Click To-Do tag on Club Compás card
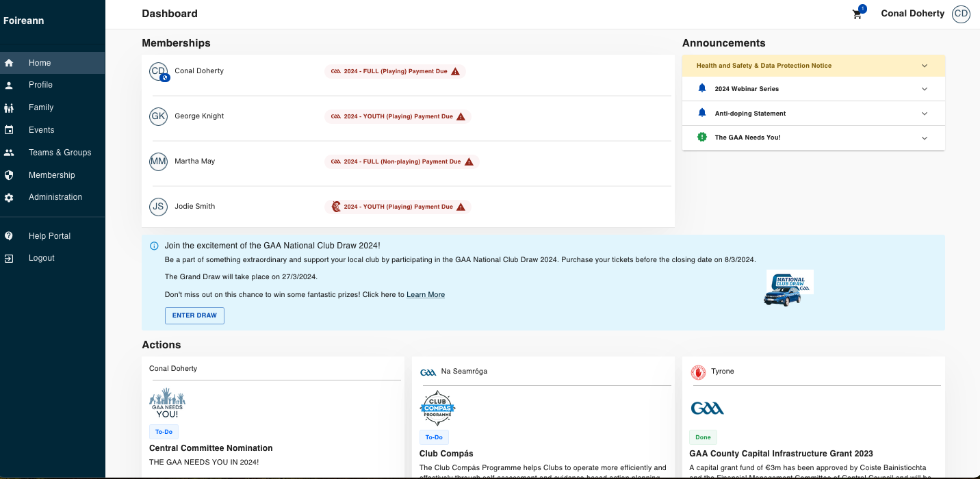The height and width of the screenshot is (479, 980). tap(434, 437)
